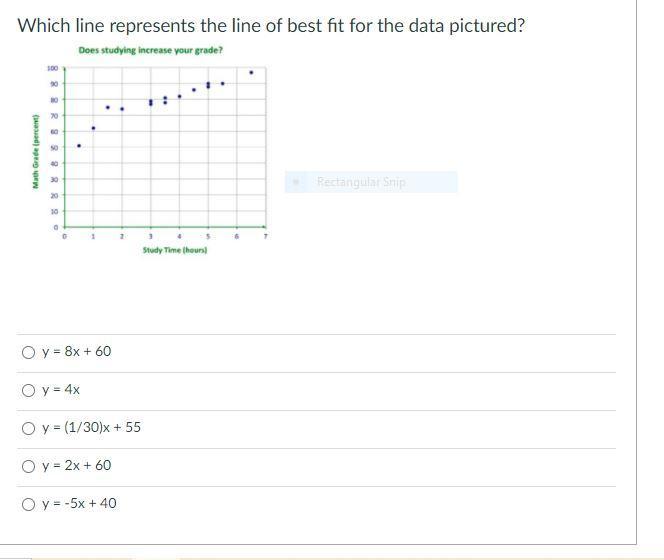Click the data point at one hour study time
This screenshot has width=664, height=560.
[x=94, y=128]
